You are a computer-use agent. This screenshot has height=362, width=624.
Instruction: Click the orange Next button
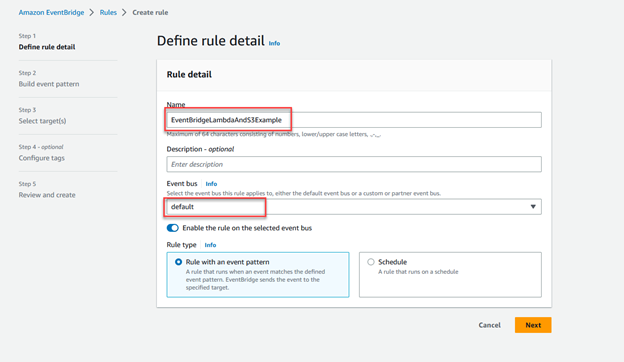point(533,325)
